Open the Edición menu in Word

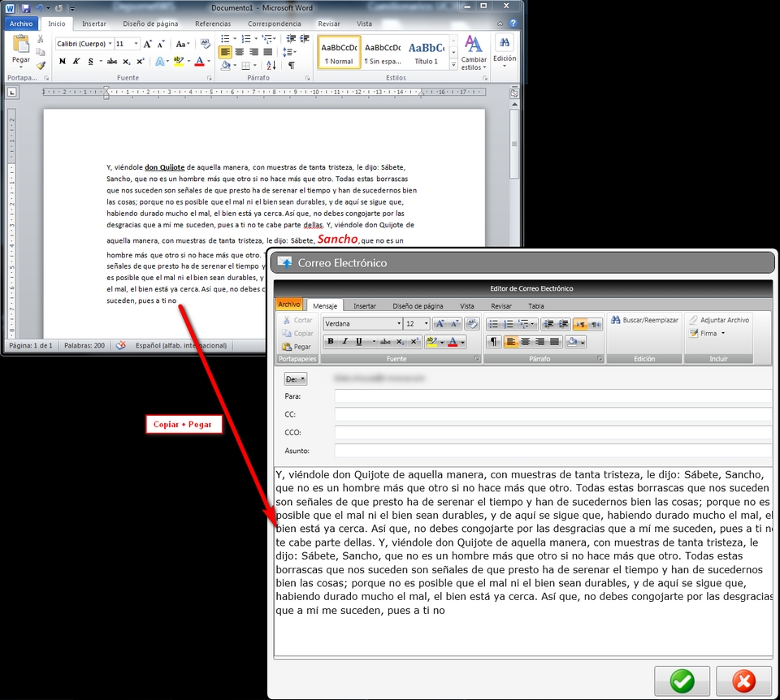(x=505, y=50)
